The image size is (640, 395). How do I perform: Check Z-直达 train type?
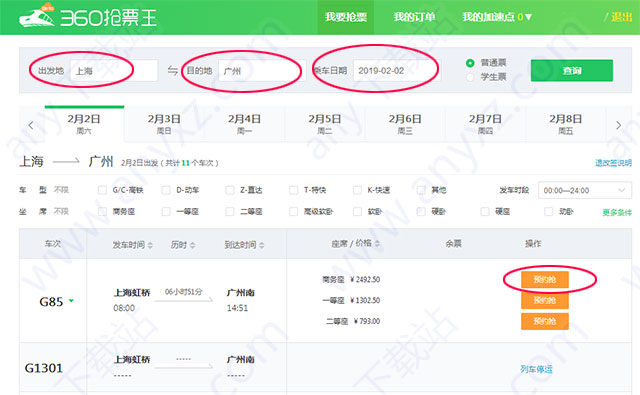[x=230, y=190]
